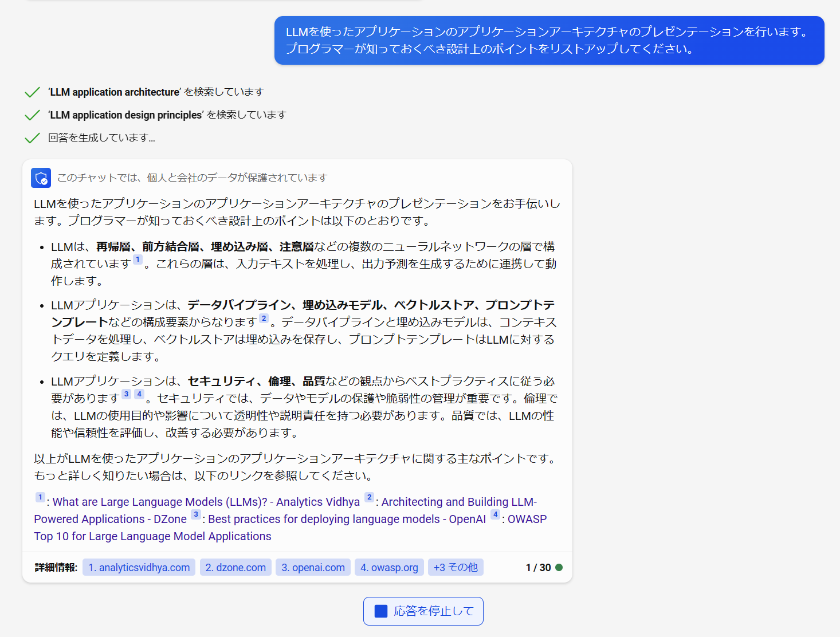Open the dzone.com source chip
This screenshot has height=637, width=840.
tap(235, 568)
